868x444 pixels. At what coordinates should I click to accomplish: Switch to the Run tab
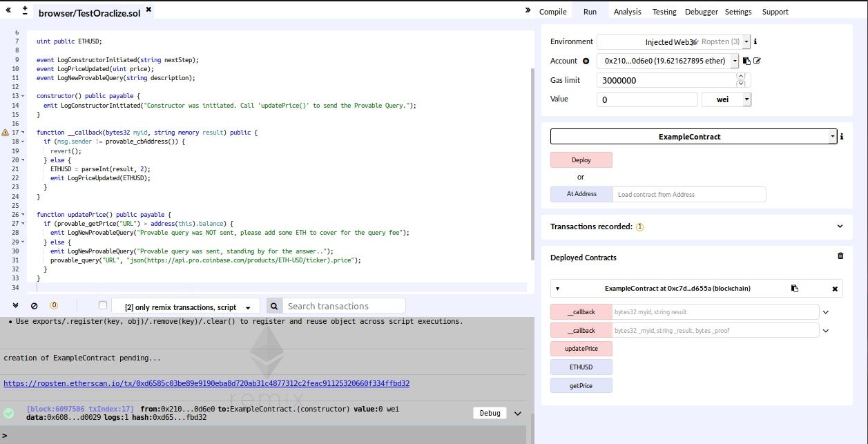[590, 12]
